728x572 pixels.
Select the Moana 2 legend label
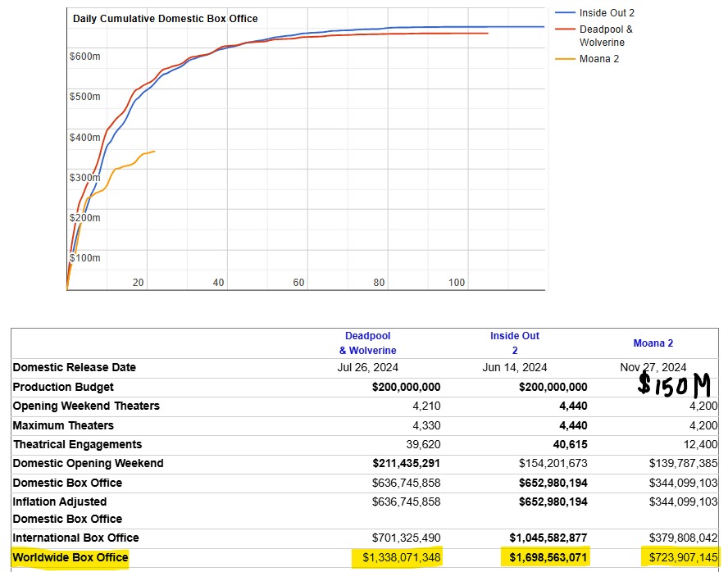click(x=599, y=59)
